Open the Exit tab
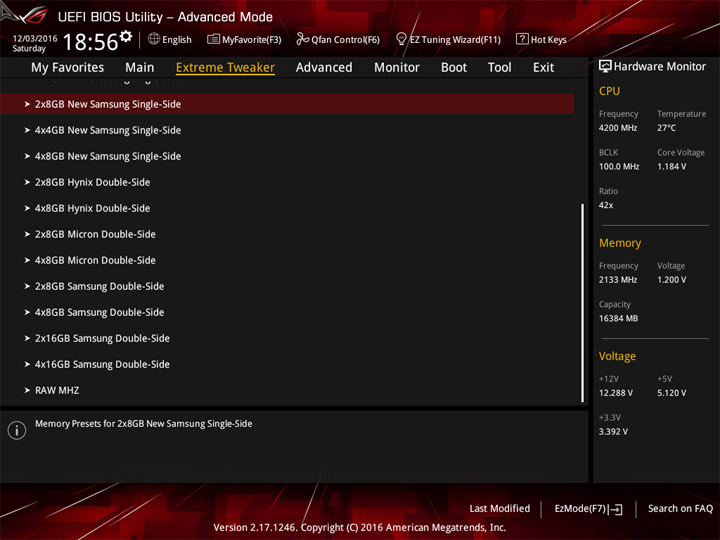This screenshot has width=720, height=540. pyautogui.click(x=543, y=68)
